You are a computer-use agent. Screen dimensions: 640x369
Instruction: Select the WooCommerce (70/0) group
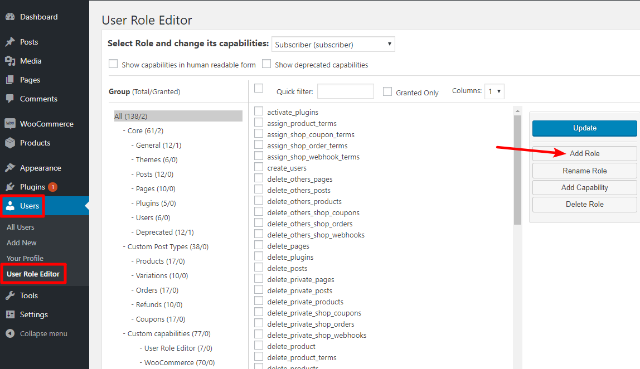[x=179, y=362]
